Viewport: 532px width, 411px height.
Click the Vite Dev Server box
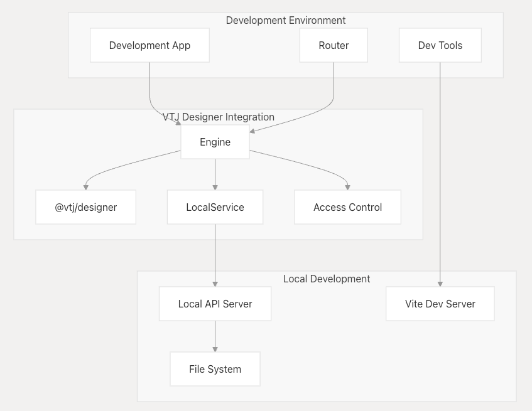[440, 304]
